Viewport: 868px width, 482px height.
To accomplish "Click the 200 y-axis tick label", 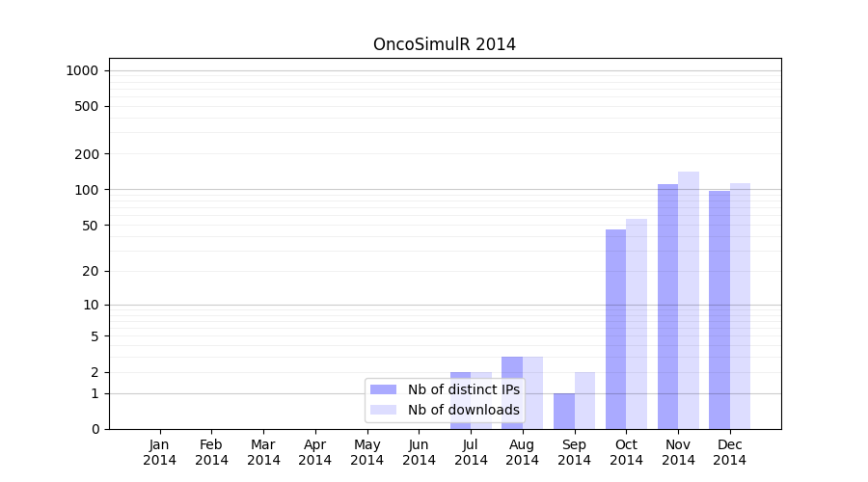I will tap(88, 154).
